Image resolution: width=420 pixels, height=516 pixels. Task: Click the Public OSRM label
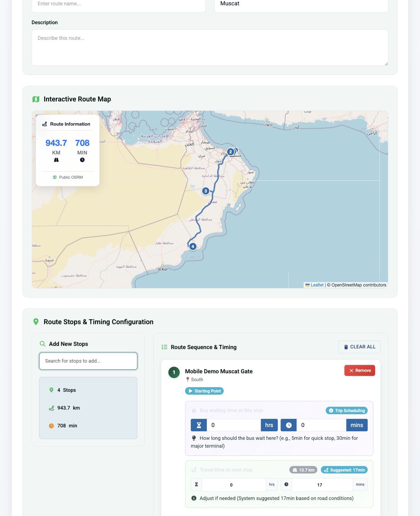point(71,177)
